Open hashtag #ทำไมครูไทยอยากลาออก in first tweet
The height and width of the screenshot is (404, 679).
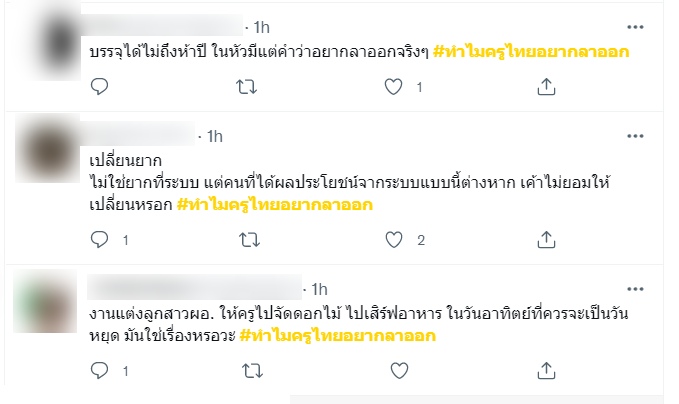pos(531,50)
